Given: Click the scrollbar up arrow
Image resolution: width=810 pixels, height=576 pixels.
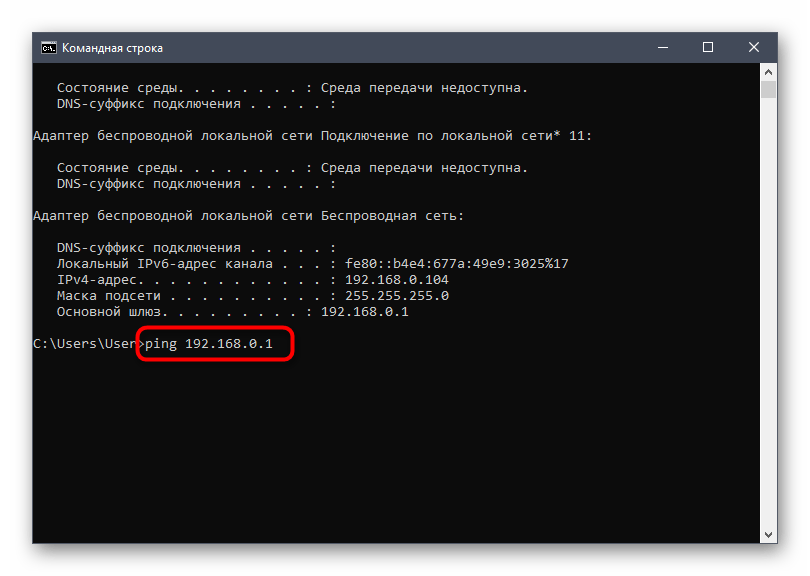Looking at the screenshot, I should (768, 73).
